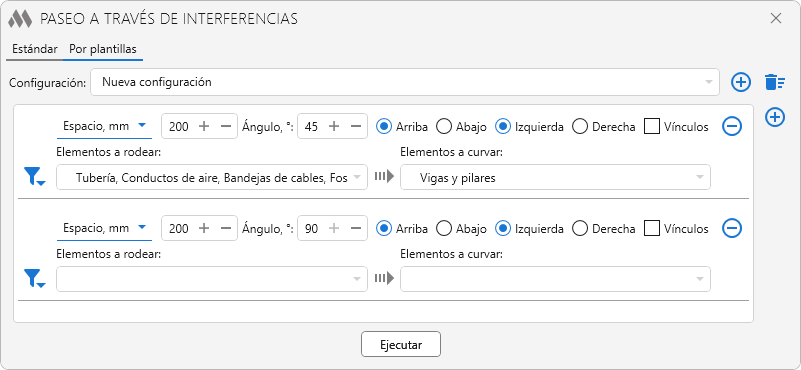
Task: Add a new configuration with the plus icon
Action: pyautogui.click(x=741, y=82)
